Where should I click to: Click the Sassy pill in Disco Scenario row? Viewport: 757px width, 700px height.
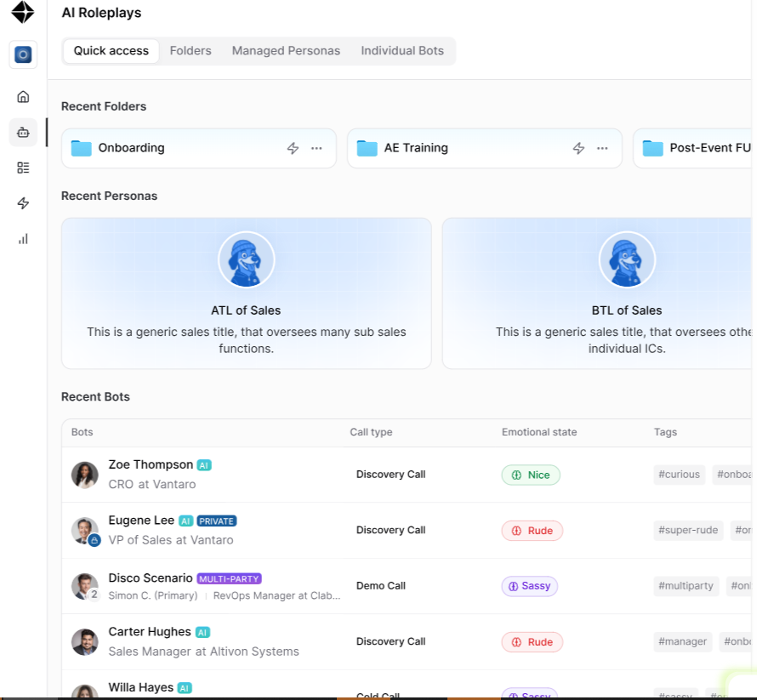pos(530,586)
